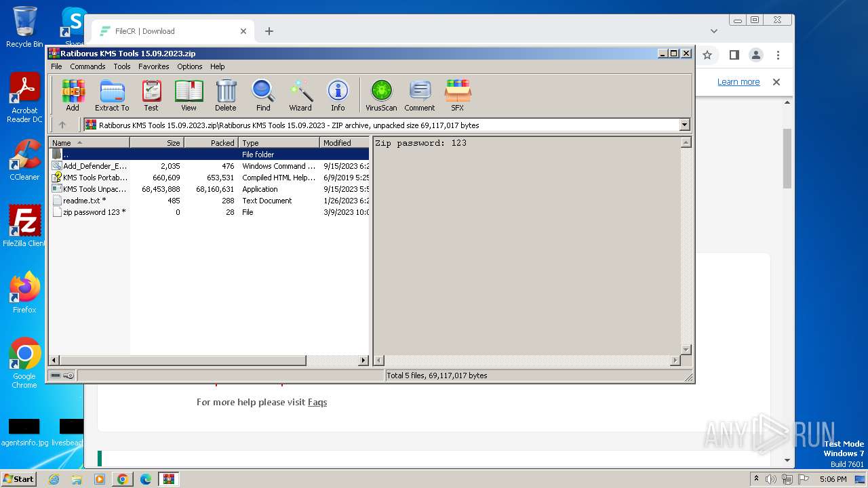Open the Find magnifier tool
Image resolution: width=868 pixels, height=488 pixels.
263,95
